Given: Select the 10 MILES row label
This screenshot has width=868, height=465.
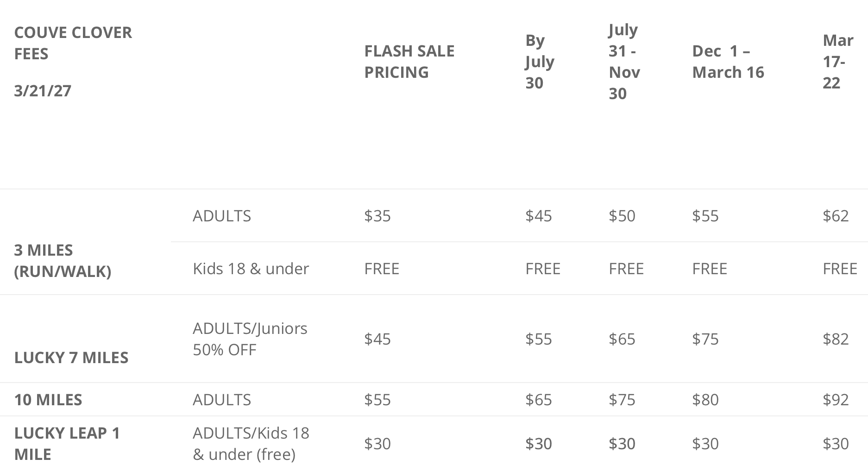Looking at the screenshot, I should click(x=48, y=400).
